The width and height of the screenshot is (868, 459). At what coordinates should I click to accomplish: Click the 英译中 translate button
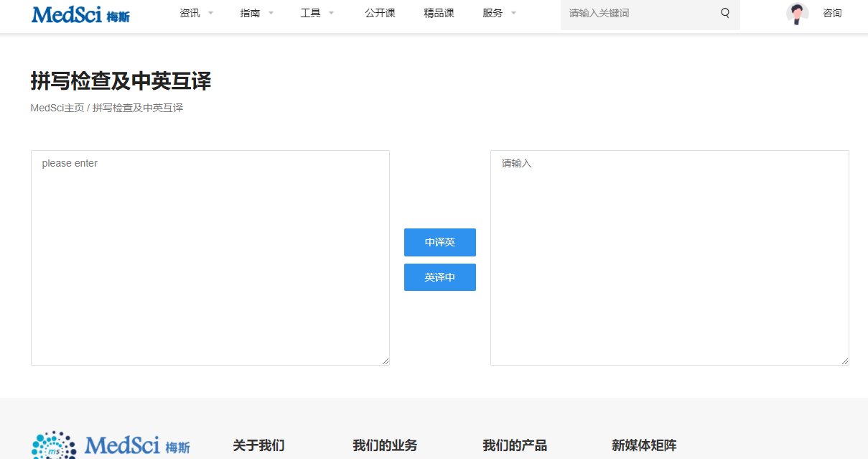(439, 277)
